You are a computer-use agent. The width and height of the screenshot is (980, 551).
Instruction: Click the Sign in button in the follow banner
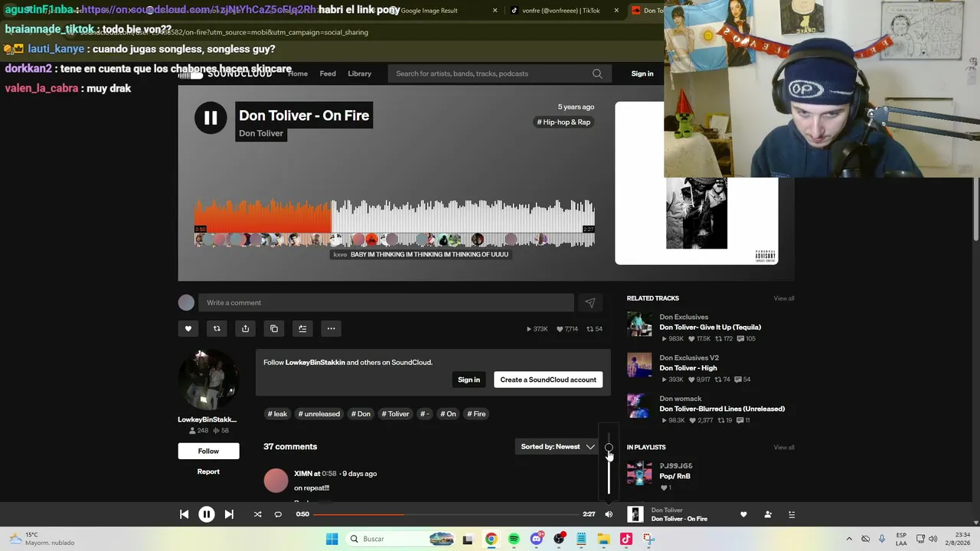click(469, 380)
